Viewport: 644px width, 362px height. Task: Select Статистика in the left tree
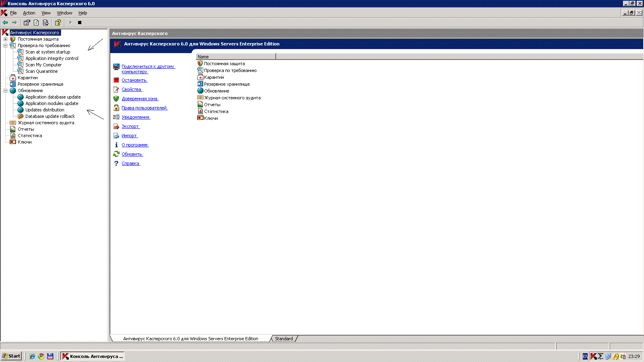30,136
